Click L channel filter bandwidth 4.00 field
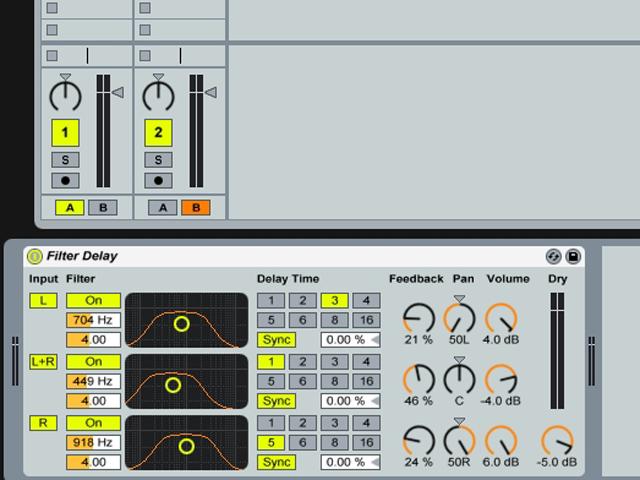 pos(93,340)
